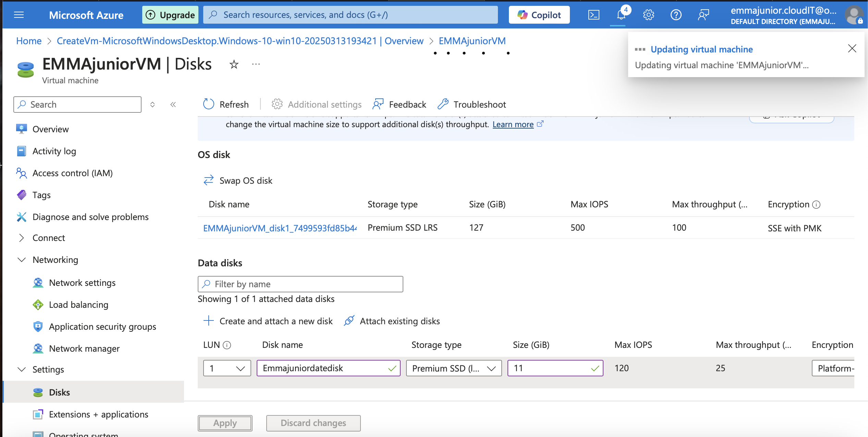The height and width of the screenshot is (437, 868).
Task: Click the Storage type header in Data disks
Action: (436, 345)
